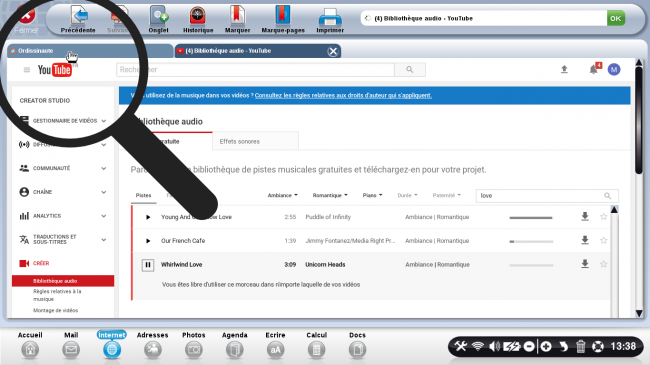The width and height of the screenshot is (650, 365).
Task: Open Creator Studio heading link
Action: (45, 100)
